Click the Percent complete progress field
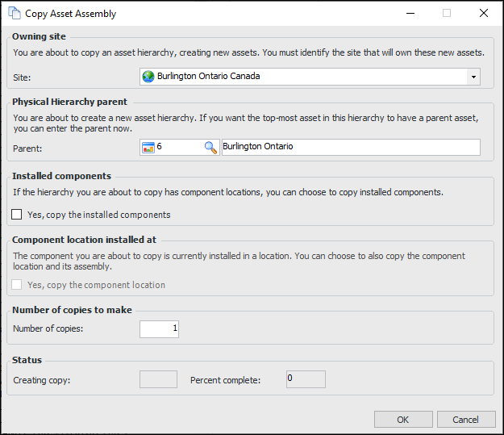Screen dimensions: 504x435 point(306,379)
